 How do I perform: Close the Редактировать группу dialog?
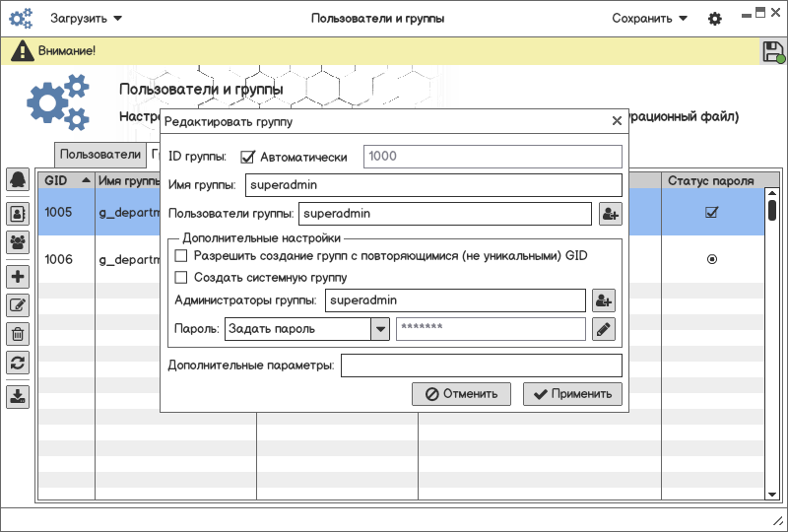(617, 120)
